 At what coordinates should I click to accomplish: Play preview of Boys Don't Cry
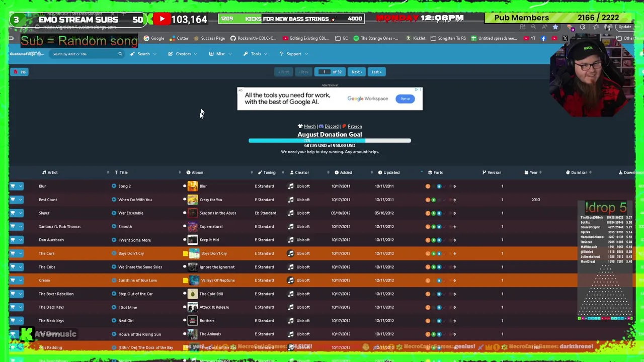coord(114,253)
